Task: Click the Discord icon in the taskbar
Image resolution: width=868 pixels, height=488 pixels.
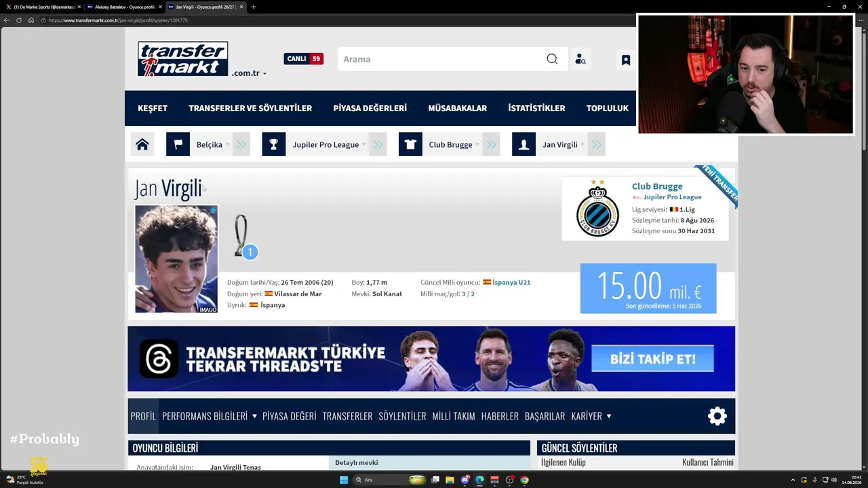Action: [x=465, y=480]
